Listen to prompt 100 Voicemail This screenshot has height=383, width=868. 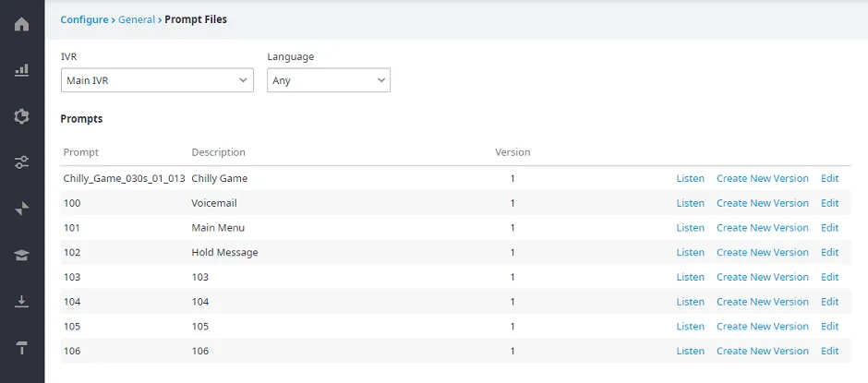pos(691,203)
